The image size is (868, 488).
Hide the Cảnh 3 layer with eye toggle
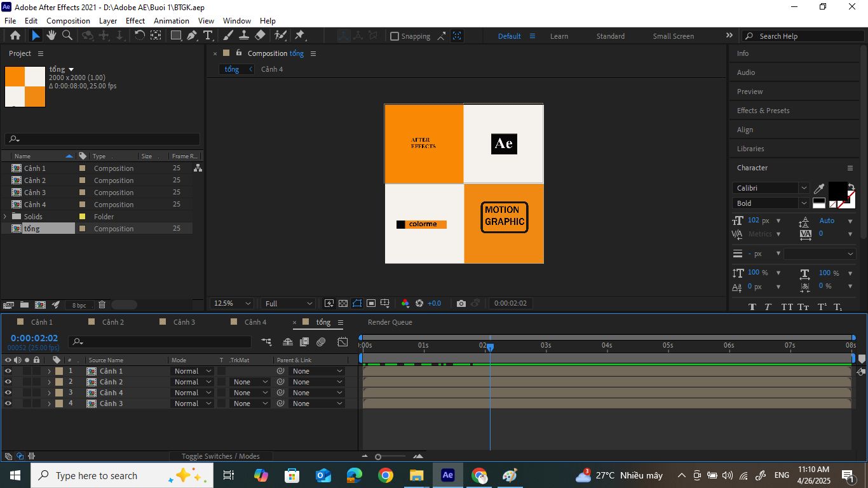coord(8,403)
